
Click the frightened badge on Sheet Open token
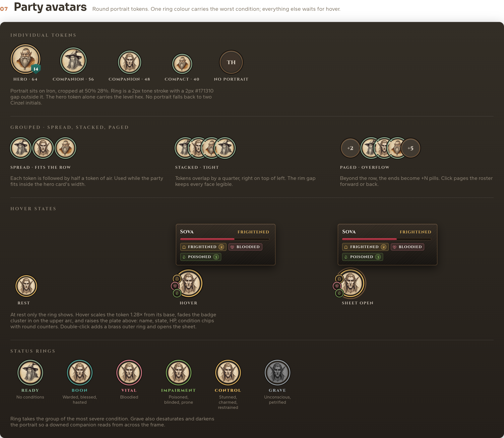339,279
